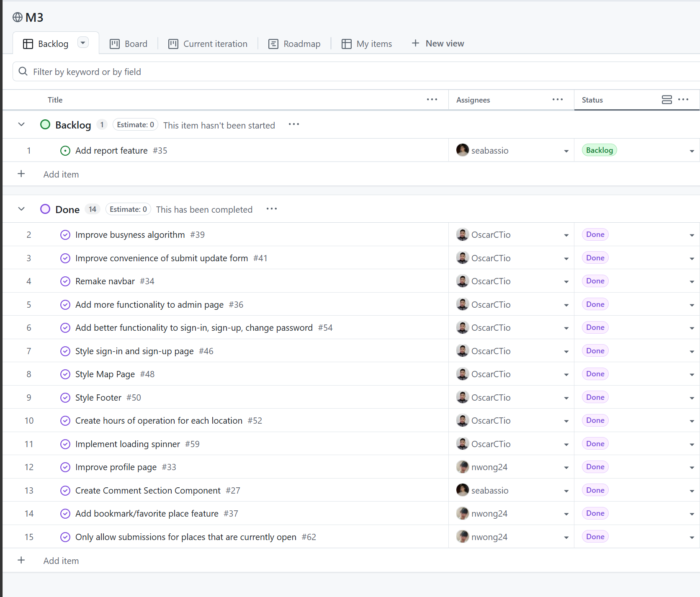Click closed-issue icon for Improve profile page
700x597 pixels.
coord(65,467)
